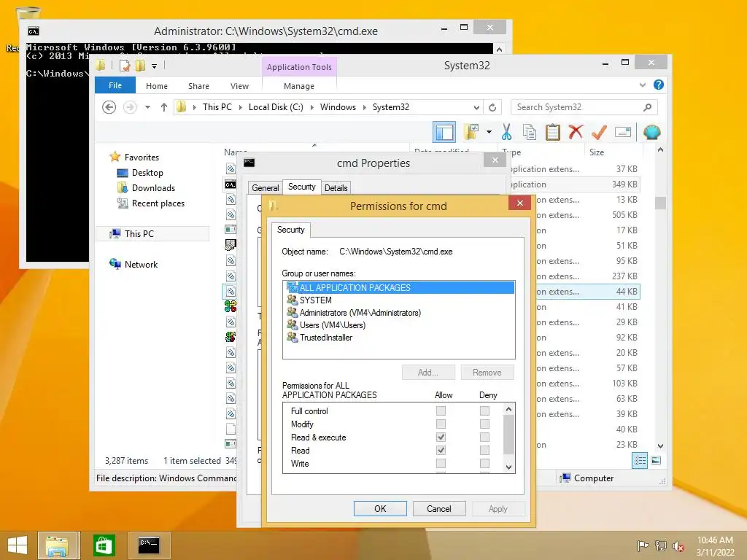This screenshot has height=560, width=747.
Task: Click the Apply button
Action: point(498,508)
